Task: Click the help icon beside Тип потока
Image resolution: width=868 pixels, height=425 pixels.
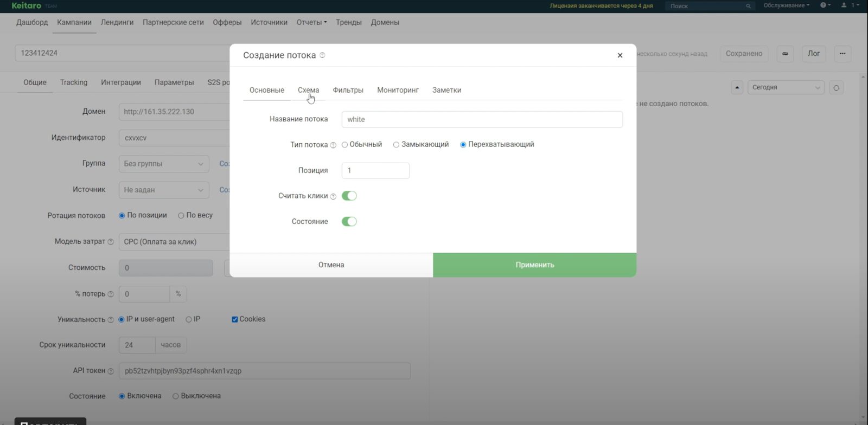Action: point(333,145)
